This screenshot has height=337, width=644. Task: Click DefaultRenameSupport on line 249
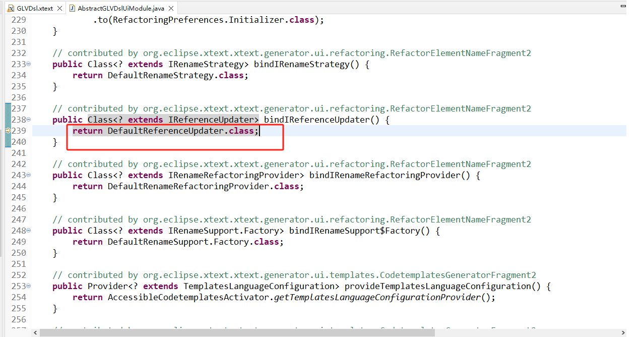[x=158, y=242]
